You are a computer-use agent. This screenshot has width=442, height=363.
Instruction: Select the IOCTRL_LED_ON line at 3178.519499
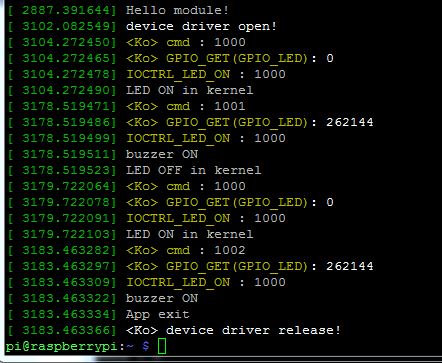tap(206, 138)
